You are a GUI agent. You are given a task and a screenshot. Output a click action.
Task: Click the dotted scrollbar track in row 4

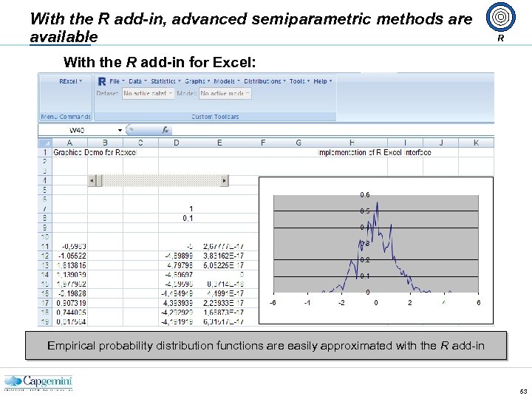pyautogui.click(x=161, y=180)
